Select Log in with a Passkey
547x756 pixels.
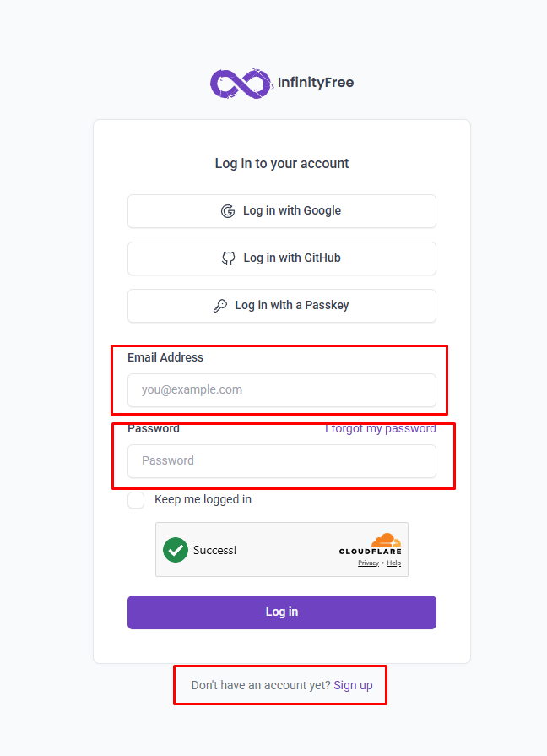coord(281,305)
